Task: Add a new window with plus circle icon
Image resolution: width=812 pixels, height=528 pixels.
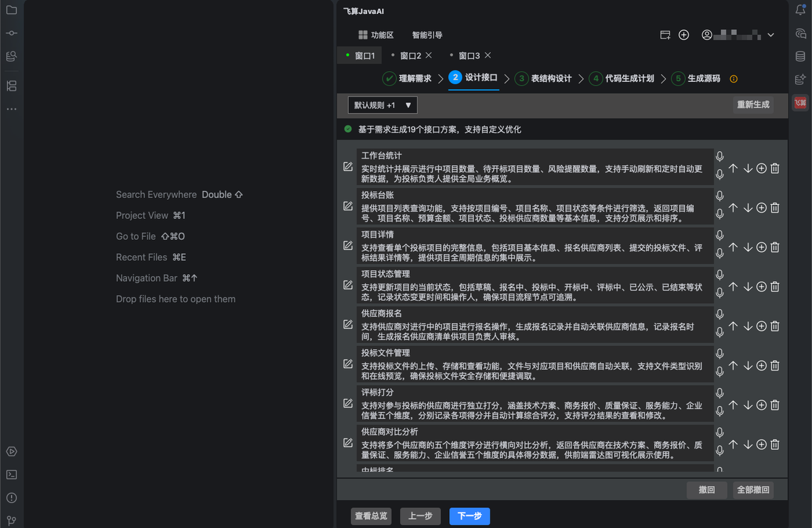Action: coord(684,35)
